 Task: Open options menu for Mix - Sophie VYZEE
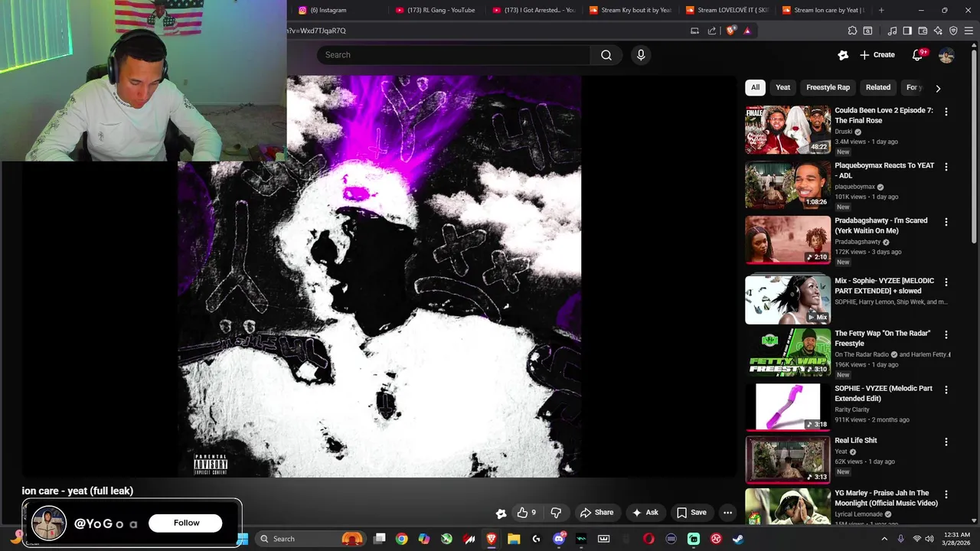point(946,282)
